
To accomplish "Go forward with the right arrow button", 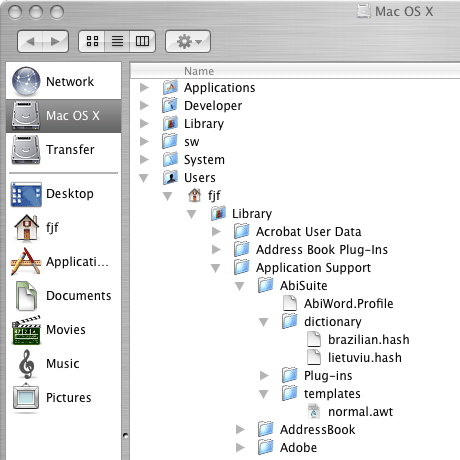I will click(56, 41).
